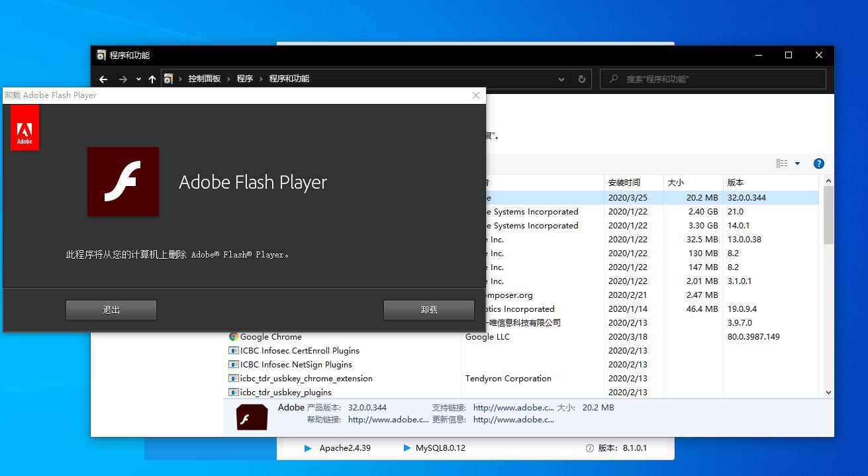Click Programs and Features title bar icon
Image resolution: width=868 pixels, height=476 pixels.
point(101,55)
